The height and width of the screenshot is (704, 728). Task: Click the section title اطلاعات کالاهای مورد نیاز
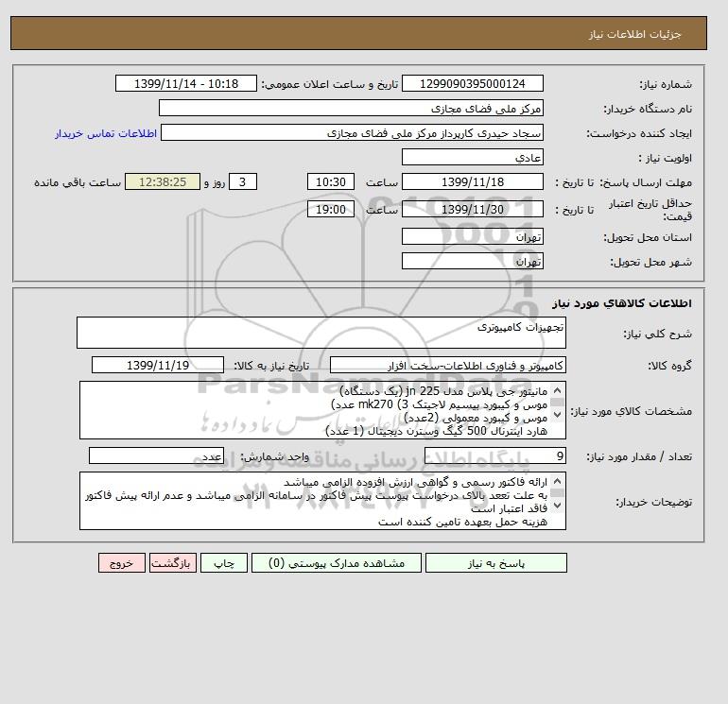622,303
